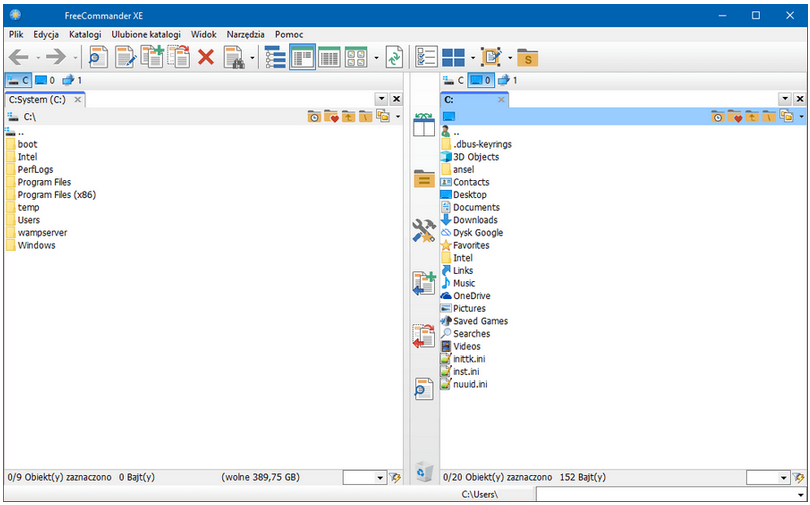Screen dimensions: 810x505
Task: Open left panel tab list dropdown
Action: [x=381, y=99]
